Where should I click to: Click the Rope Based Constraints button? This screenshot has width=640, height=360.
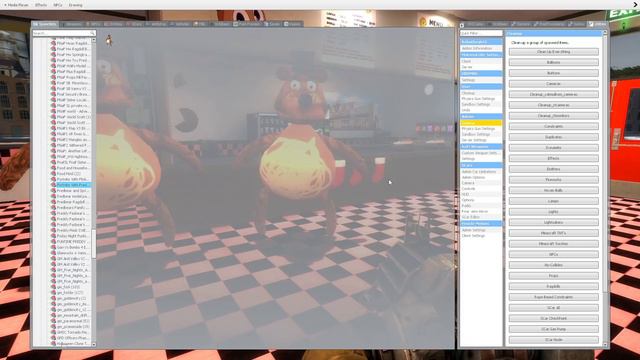553,297
